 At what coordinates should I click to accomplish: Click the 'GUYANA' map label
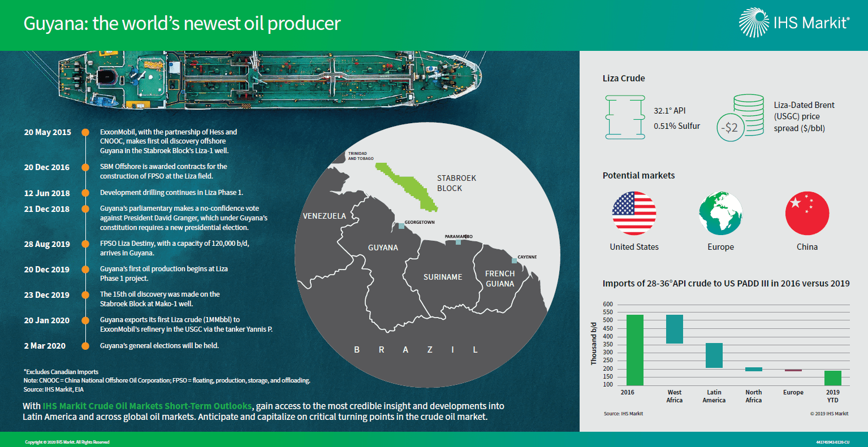click(383, 248)
